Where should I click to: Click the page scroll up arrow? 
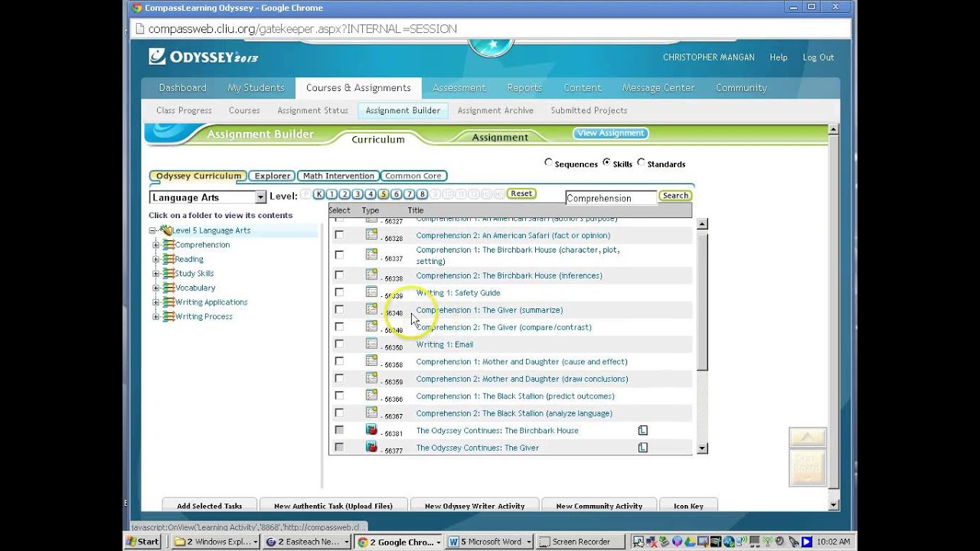coord(834,129)
